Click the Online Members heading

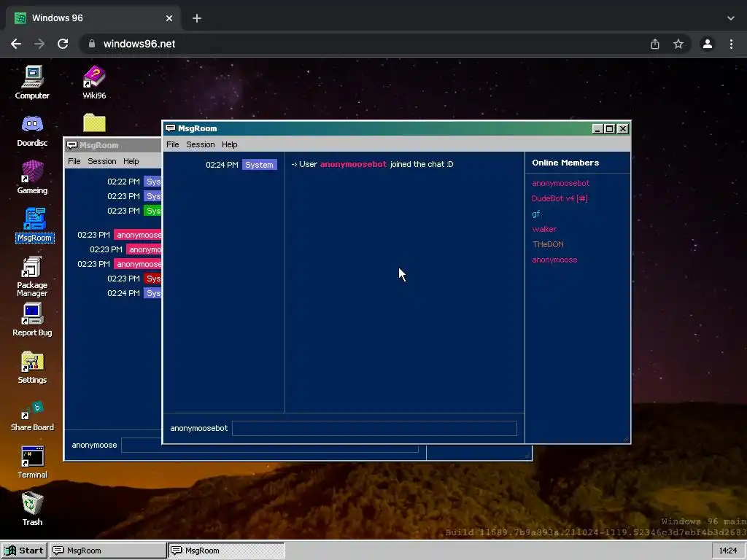565,163
